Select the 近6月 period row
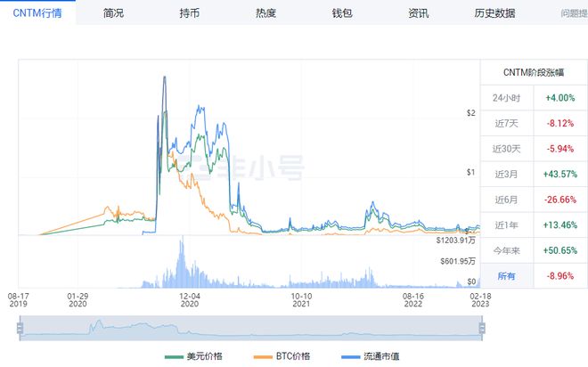Image resolution: width=588 pixels, height=367 pixels. 534,200
